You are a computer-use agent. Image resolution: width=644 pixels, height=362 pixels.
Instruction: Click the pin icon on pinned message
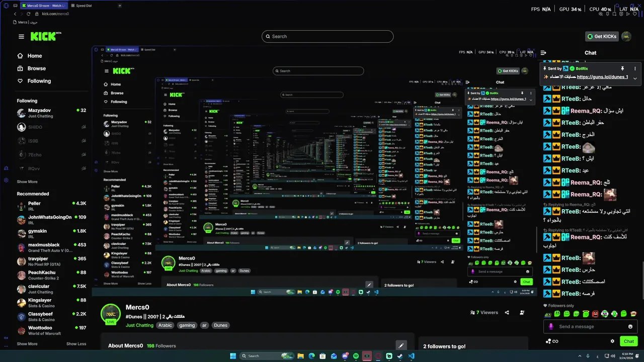(622, 68)
